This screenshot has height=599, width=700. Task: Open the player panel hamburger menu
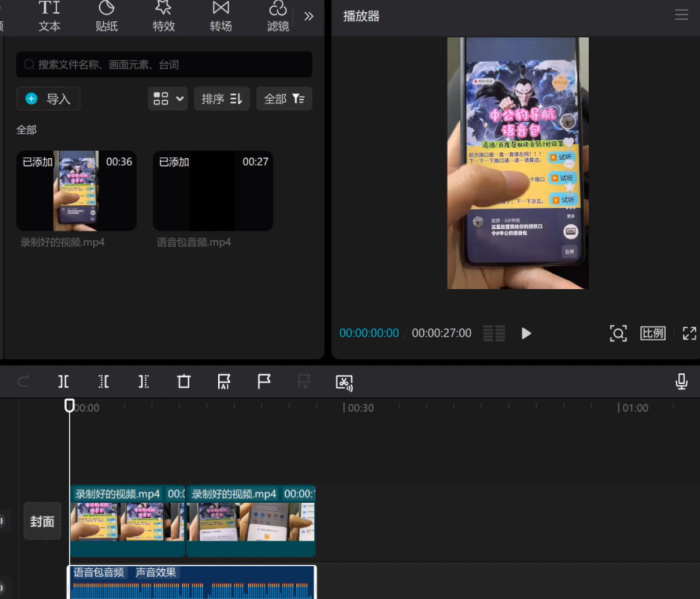click(x=681, y=15)
